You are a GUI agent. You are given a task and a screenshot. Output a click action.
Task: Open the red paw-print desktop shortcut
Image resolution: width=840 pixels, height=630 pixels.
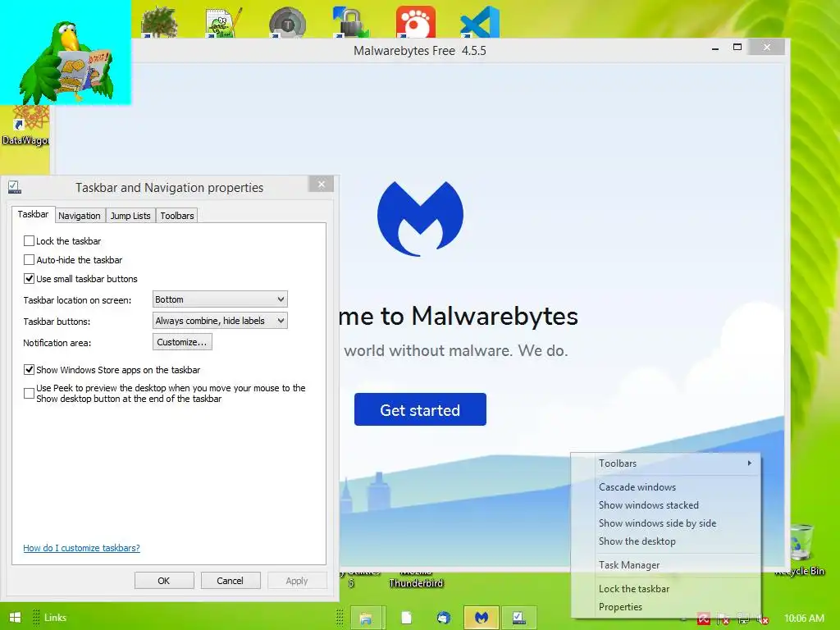[416, 22]
